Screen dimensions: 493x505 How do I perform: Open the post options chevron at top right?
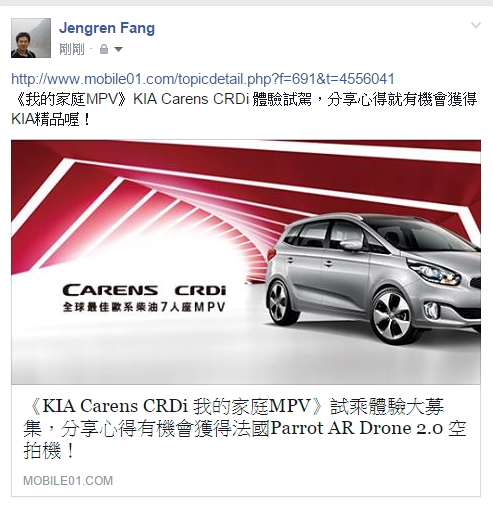click(x=476, y=25)
